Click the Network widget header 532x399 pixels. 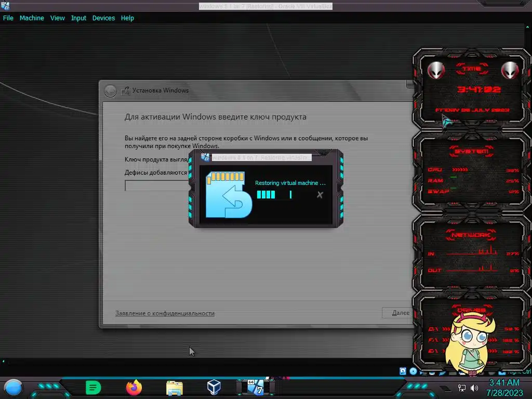(x=471, y=235)
